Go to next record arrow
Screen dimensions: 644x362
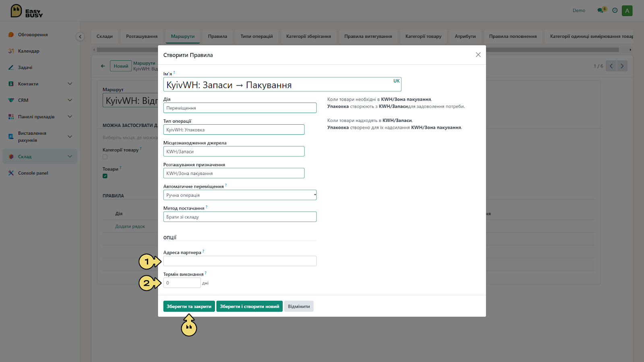pyautogui.click(x=622, y=66)
